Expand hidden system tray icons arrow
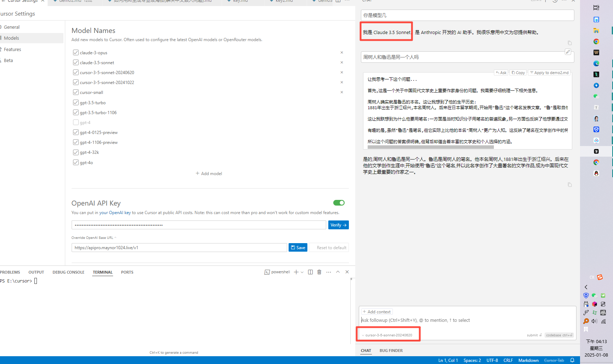 pyautogui.click(x=586, y=287)
